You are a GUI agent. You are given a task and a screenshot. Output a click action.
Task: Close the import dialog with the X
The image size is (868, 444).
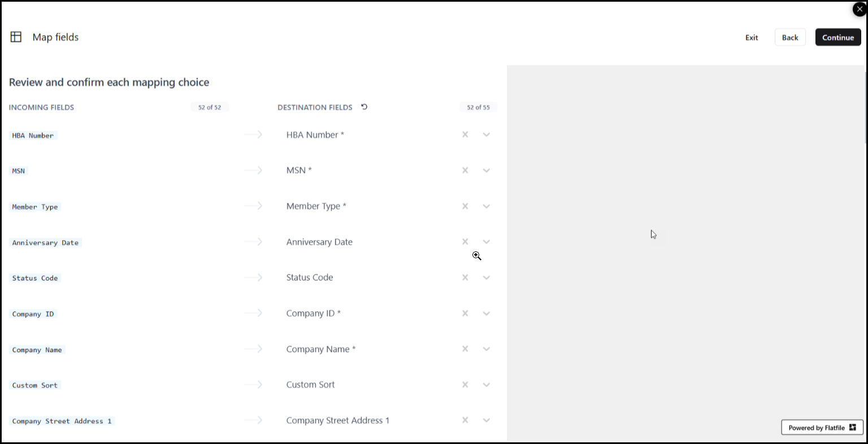tap(860, 9)
